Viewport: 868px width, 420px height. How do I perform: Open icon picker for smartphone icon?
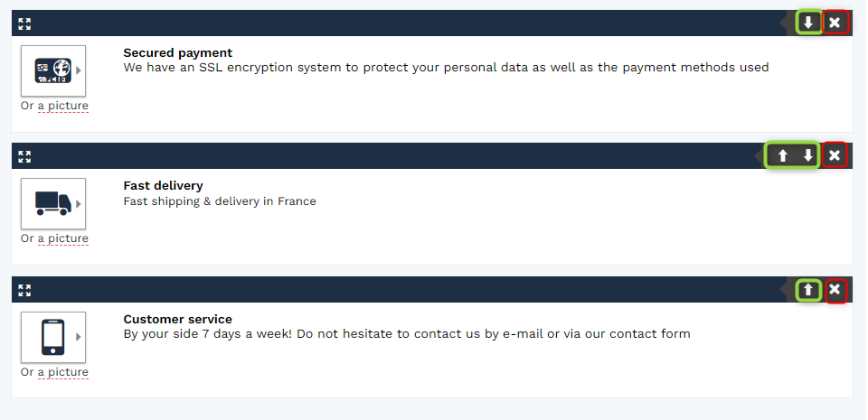[53, 337]
